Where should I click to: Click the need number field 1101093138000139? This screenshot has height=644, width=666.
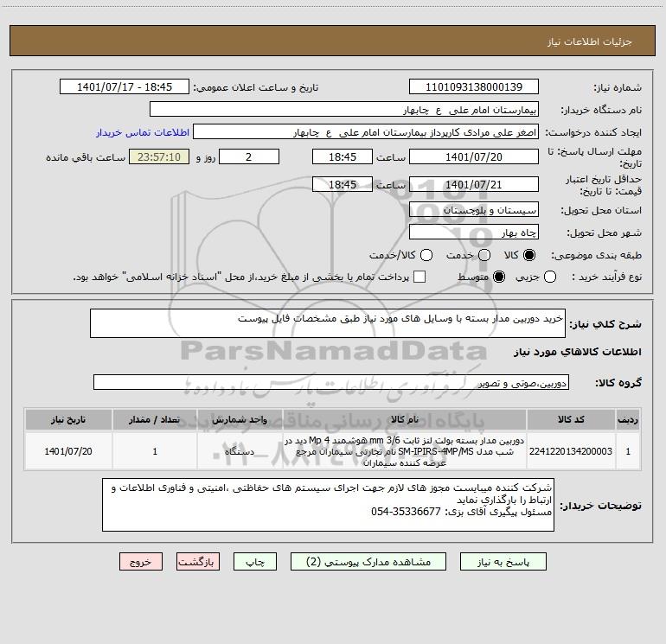474,87
